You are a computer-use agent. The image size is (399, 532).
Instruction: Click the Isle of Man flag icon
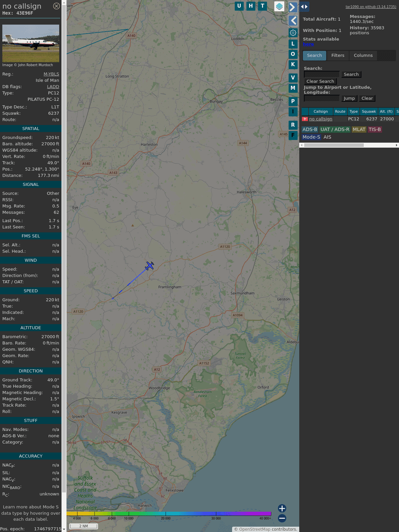[x=305, y=119]
